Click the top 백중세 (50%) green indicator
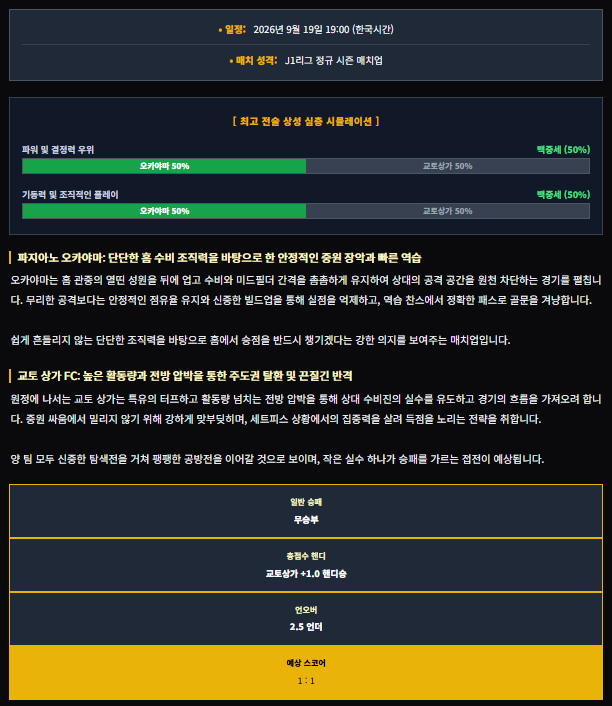The height and width of the screenshot is (706, 612). 563,149
